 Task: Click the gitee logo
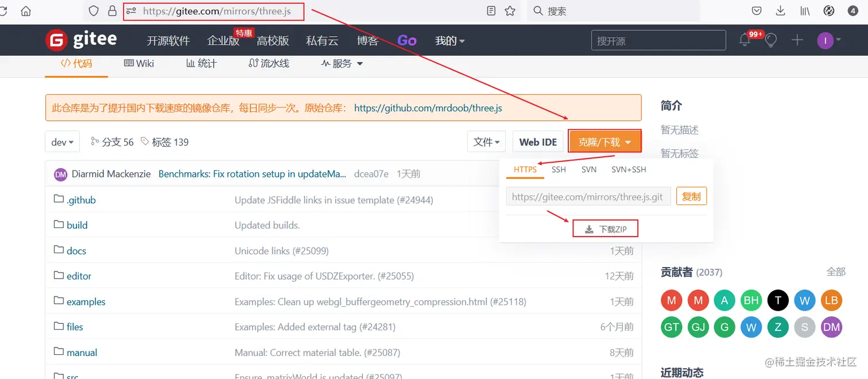(81, 40)
